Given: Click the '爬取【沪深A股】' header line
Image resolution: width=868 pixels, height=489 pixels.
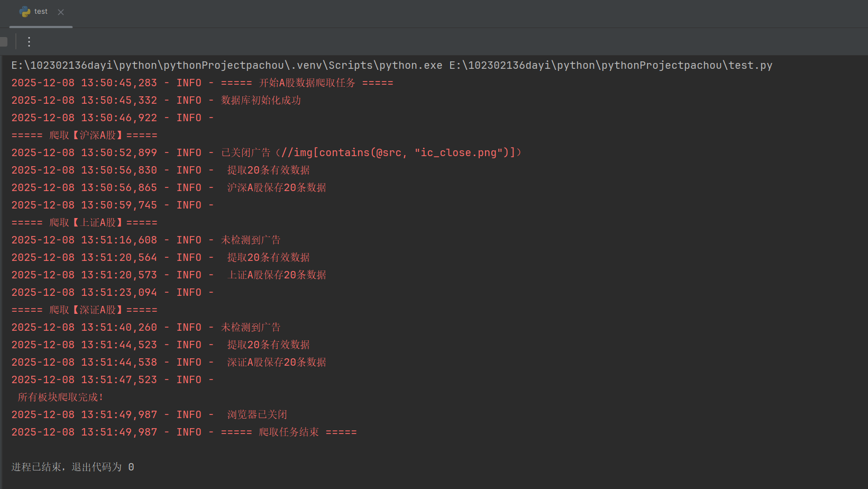Looking at the screenshot, I should click(x=85, y=135).
